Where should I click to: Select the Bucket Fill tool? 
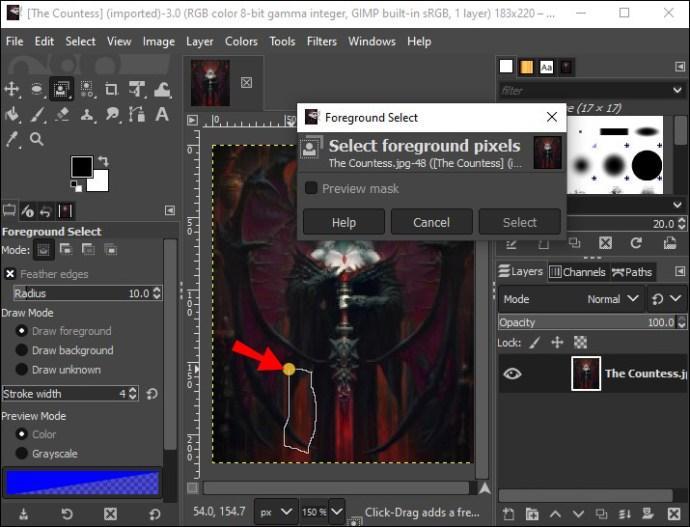point(12,114)
